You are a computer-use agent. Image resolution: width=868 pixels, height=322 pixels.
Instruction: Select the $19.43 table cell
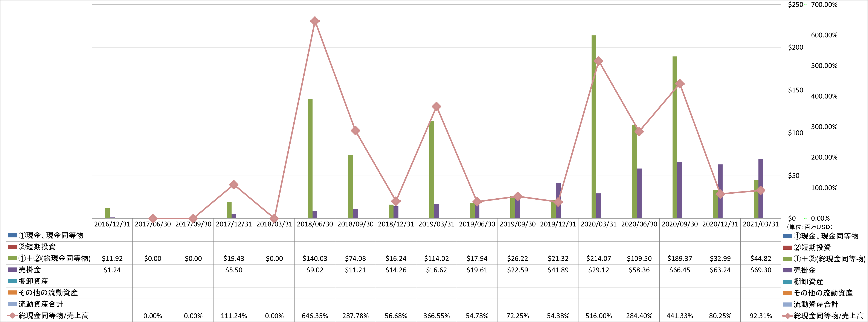[x=234, y=259]
